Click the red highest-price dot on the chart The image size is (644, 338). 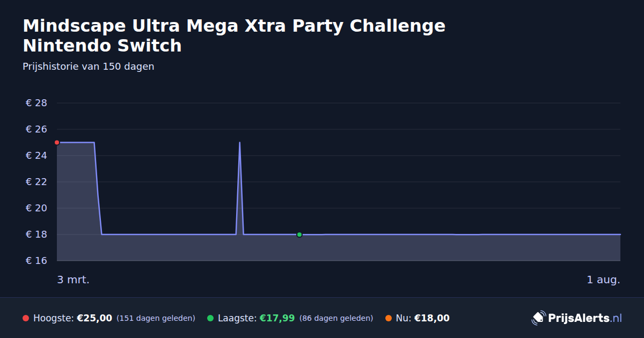57,142
